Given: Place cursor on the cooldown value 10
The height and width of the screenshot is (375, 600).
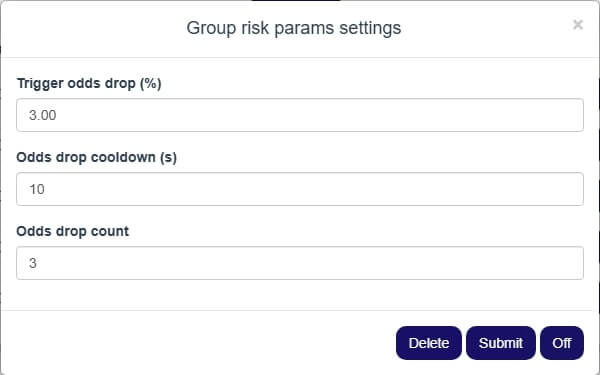Looking at the screenshot, I should click(37, 189).
